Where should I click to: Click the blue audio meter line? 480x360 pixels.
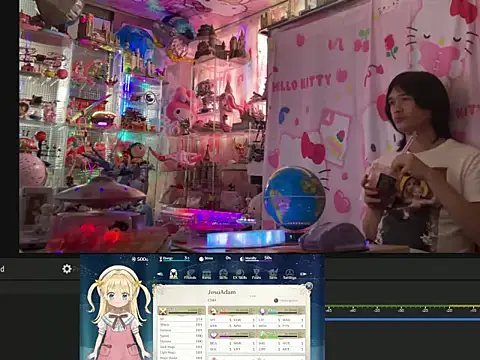point(403,319)
